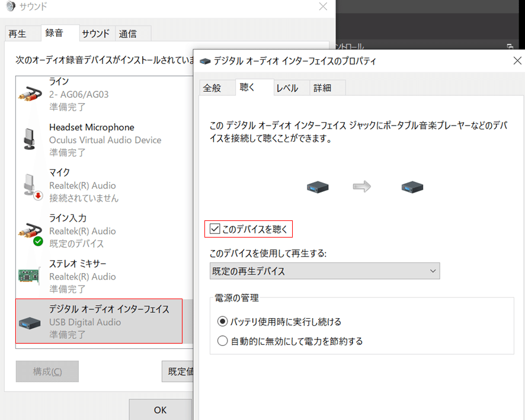Click the device icon in the properties dialog title bar
The image size is (525, 420).
click(x=204, y=60)
